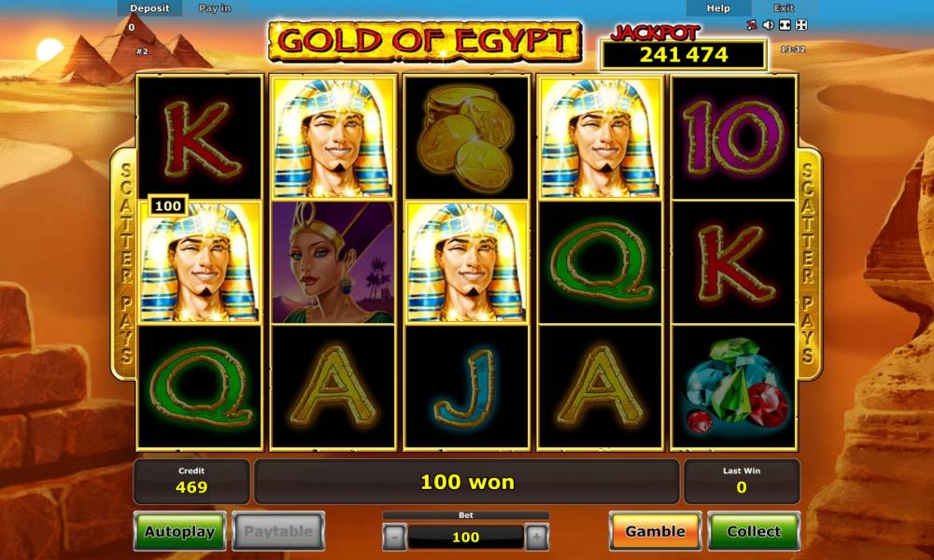Click the gemstones symbol on reel five
Viewport: 934px width, 560px height.
pos(734,386)
